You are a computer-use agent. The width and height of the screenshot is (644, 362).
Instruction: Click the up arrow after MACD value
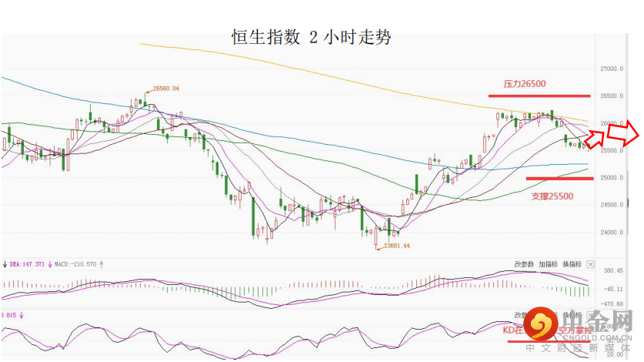coord(102,264)
